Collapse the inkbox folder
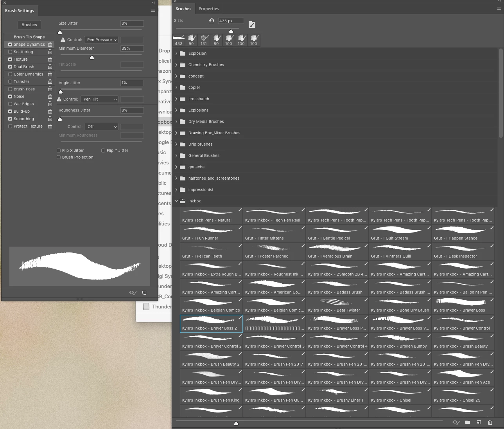Viewport: 504px width, 429px height. click(x=176, y=201)
